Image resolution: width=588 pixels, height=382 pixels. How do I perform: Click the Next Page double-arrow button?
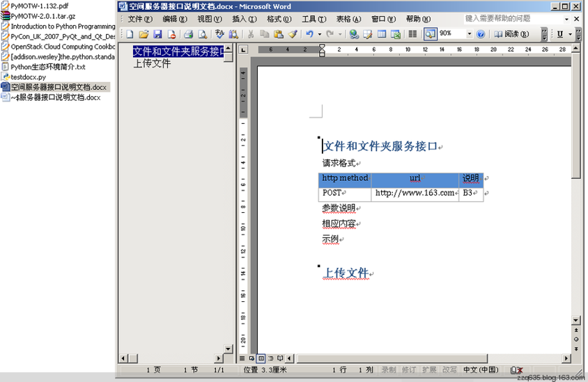(x=576, y=349)
